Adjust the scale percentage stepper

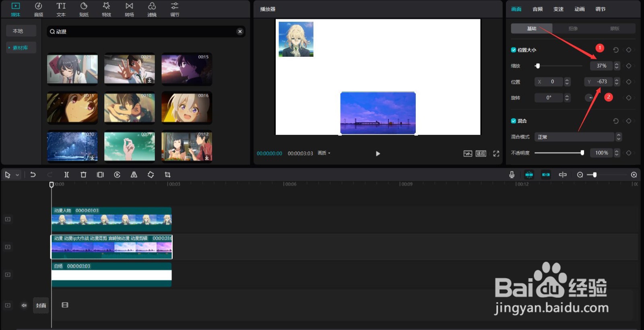[x=617, y=66]
